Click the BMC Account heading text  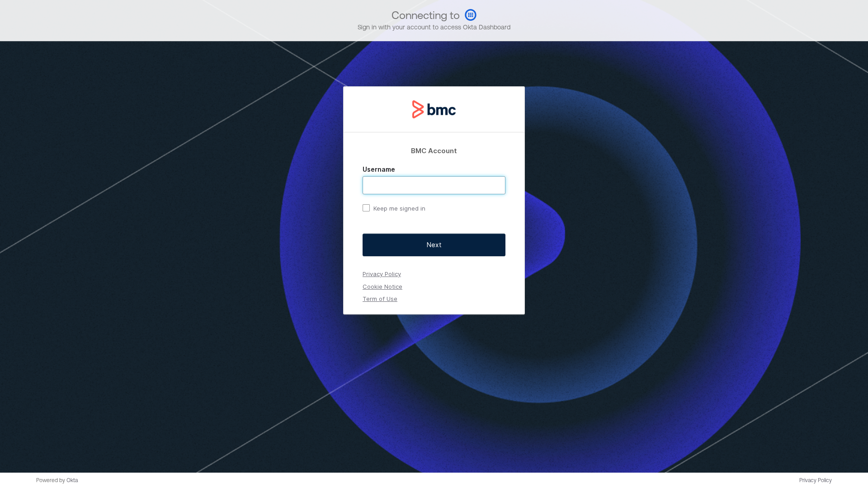pos(434,151)
